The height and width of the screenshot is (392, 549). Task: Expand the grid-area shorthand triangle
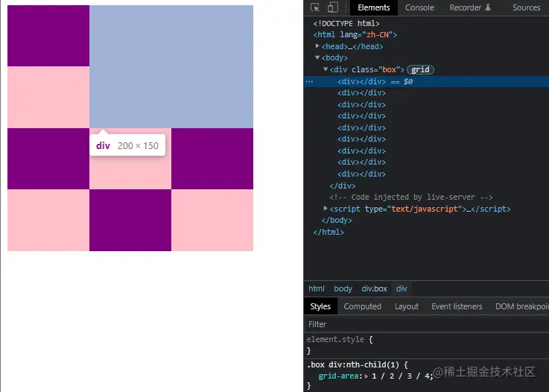[x=366, y=376]
